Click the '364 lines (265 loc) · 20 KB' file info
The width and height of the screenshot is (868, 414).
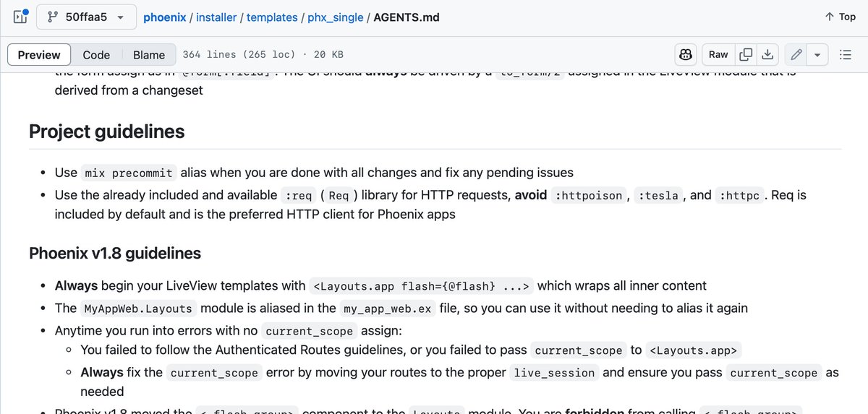tap(263, 55)
